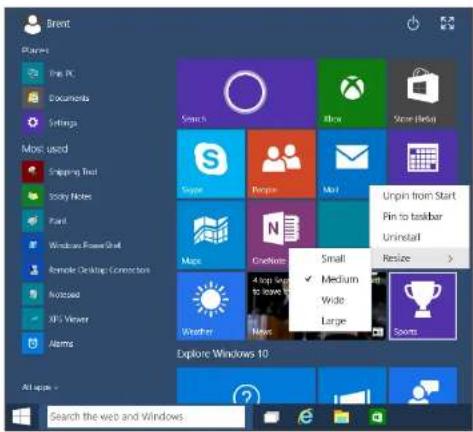Image resolution: width=473 pixels, height=432 pixels.
Task: Open the Search Cortana tile
Action: point(246,93)
